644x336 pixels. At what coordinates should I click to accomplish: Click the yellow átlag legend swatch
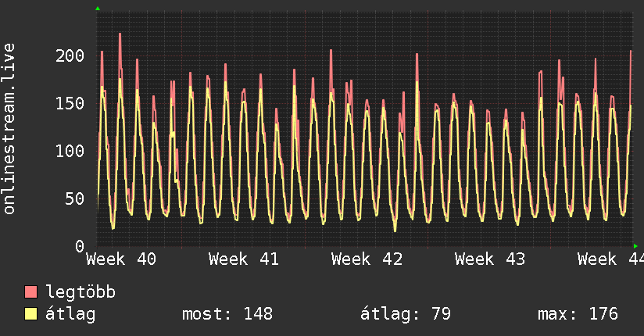30,313
